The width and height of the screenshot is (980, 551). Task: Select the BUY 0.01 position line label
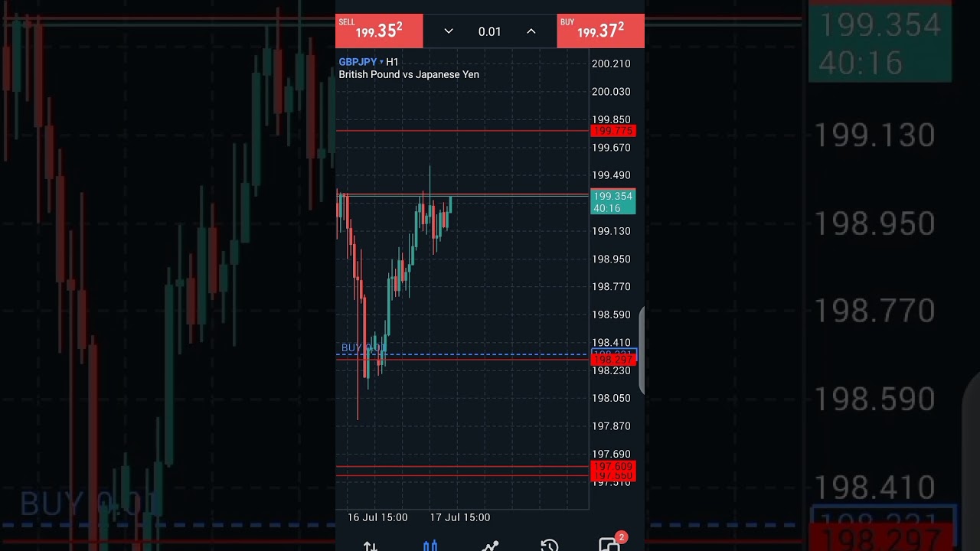(363, 348)
